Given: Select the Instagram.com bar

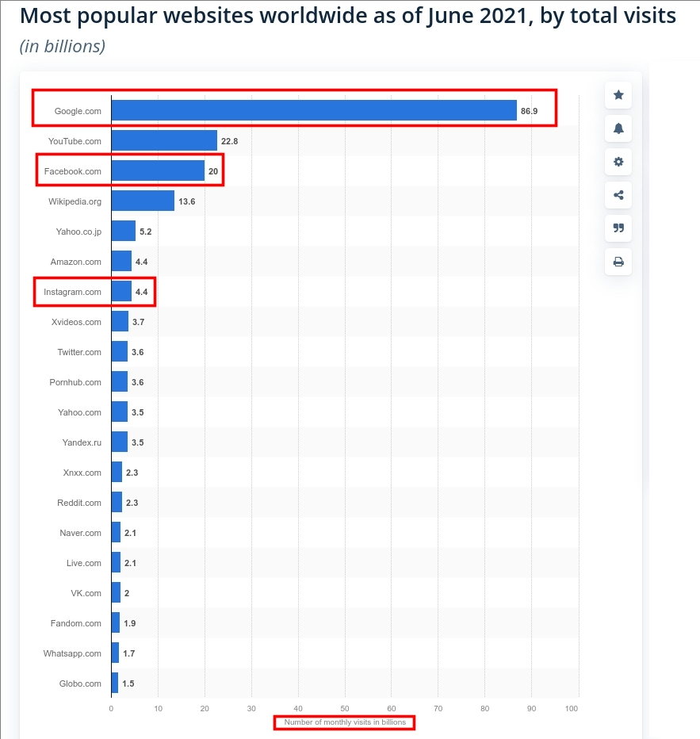Looking at the screenshot, I should tap(120, 292).
